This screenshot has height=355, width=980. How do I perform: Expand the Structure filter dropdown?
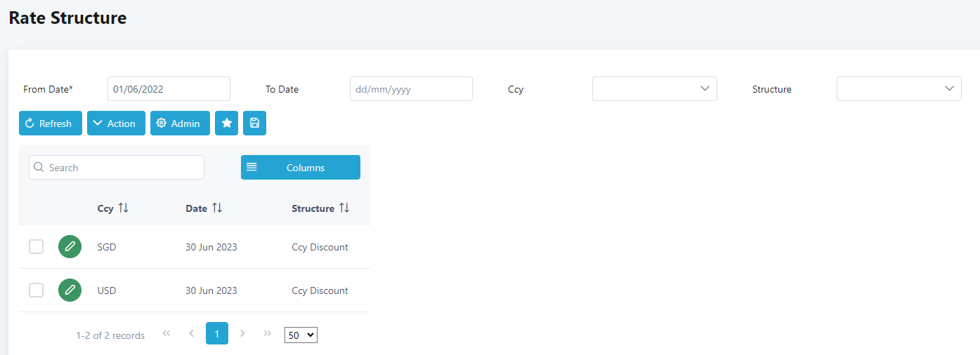tap(899, 89)
